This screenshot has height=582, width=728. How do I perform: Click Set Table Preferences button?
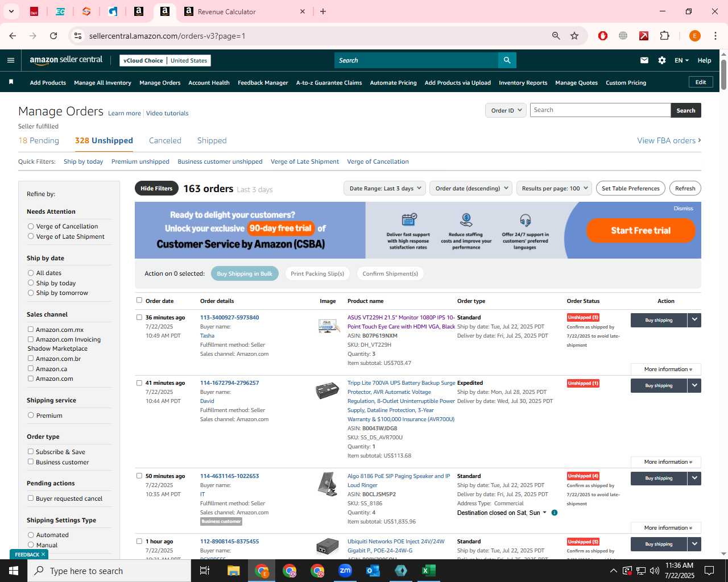pos(630,188)
